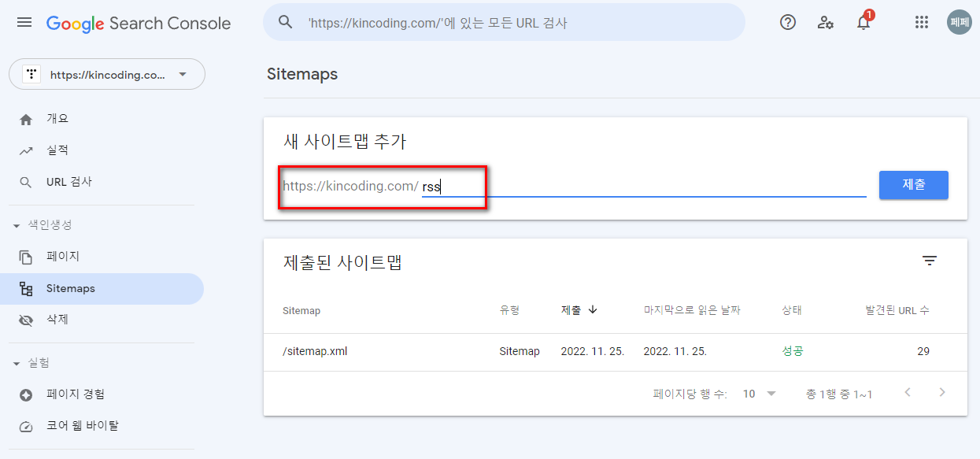Click the search magnifier icon in URL bar
Screen dimensions: 980x459
tap(286, 22)
